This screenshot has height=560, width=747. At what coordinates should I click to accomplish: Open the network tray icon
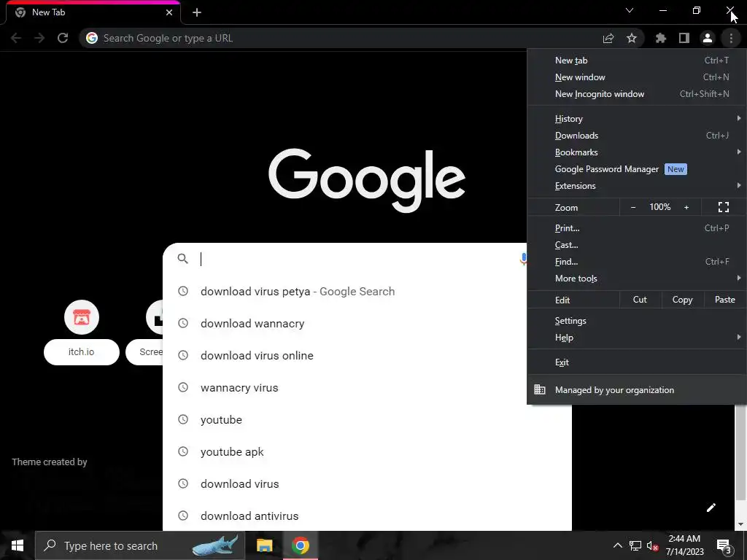635,545
